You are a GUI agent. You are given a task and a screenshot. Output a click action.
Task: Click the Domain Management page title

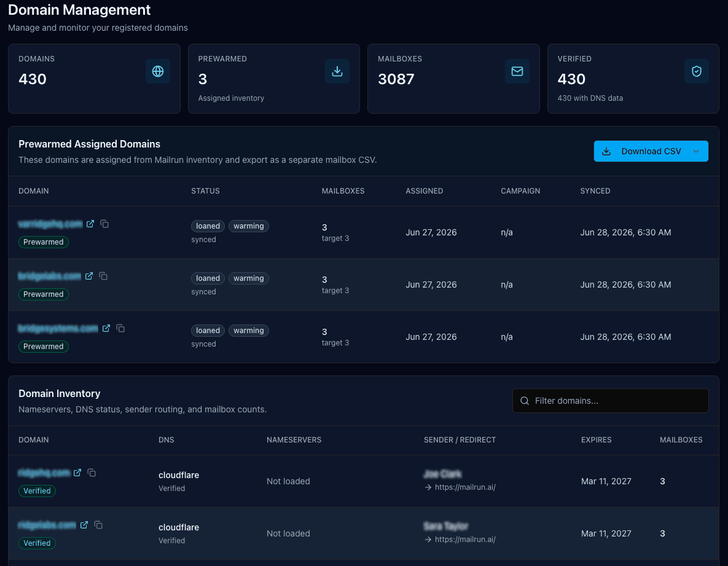tap(79, 10)
